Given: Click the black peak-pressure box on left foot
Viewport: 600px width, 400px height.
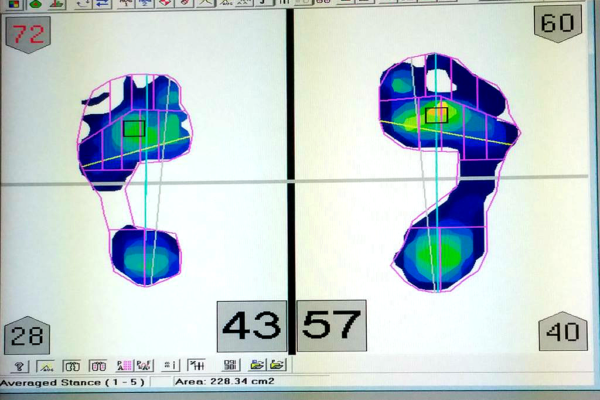Looking at the screenshot, I should tap(134, 129).
